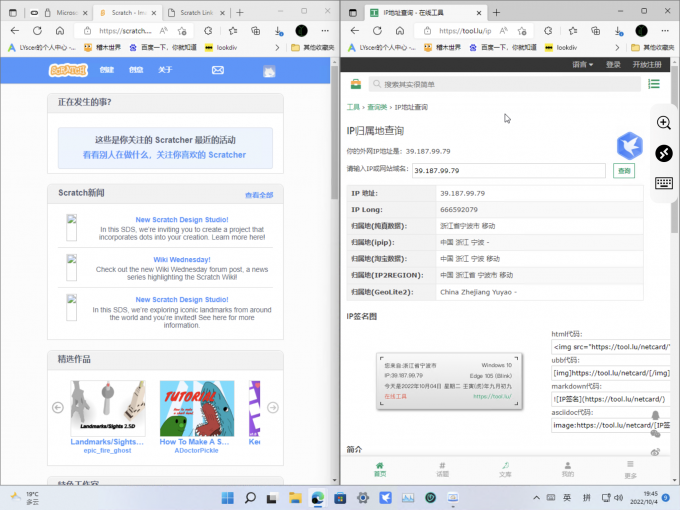Refresh the Scratch browser page
This screenshot has height=510, width=680.
coord(37,31)
